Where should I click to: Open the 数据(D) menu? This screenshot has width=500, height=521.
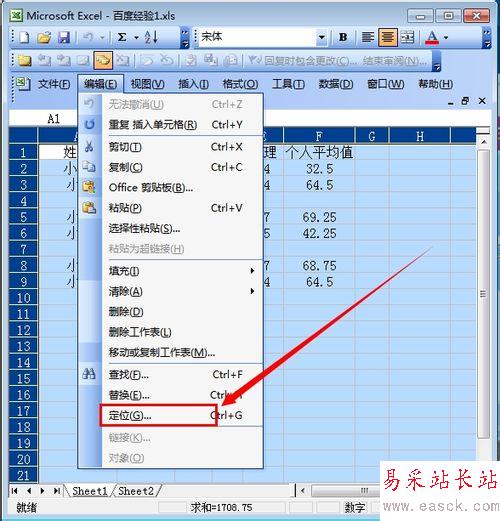click(336, 84)
